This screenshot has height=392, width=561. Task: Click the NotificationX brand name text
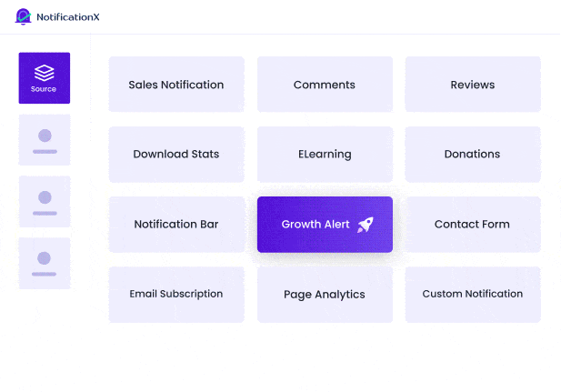(77, 15)
